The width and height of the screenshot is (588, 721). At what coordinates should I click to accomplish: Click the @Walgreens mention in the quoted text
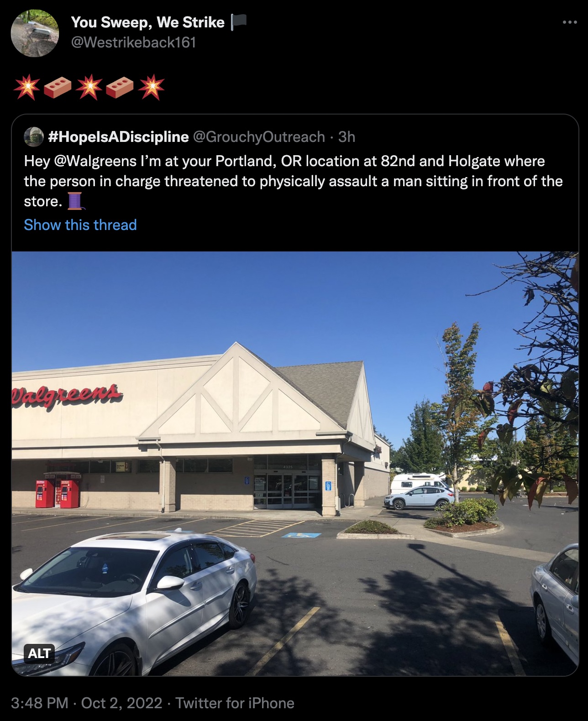(95, 161)
